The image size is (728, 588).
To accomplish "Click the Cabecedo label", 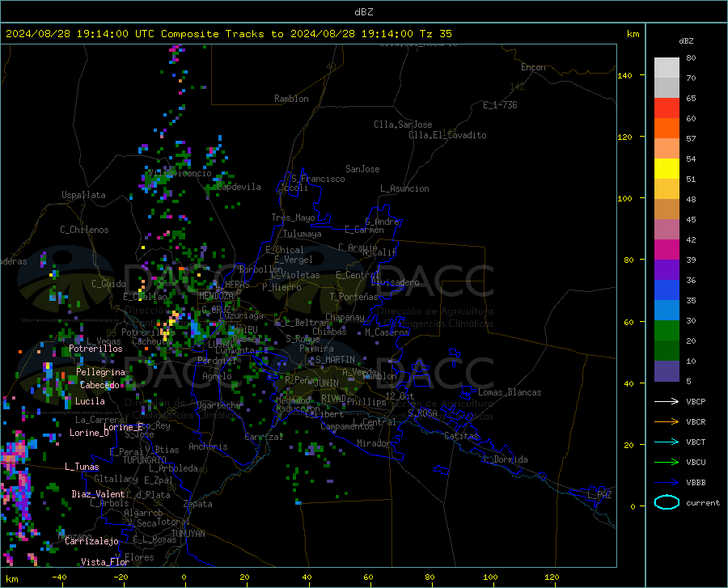I will [x=99, y=385].
